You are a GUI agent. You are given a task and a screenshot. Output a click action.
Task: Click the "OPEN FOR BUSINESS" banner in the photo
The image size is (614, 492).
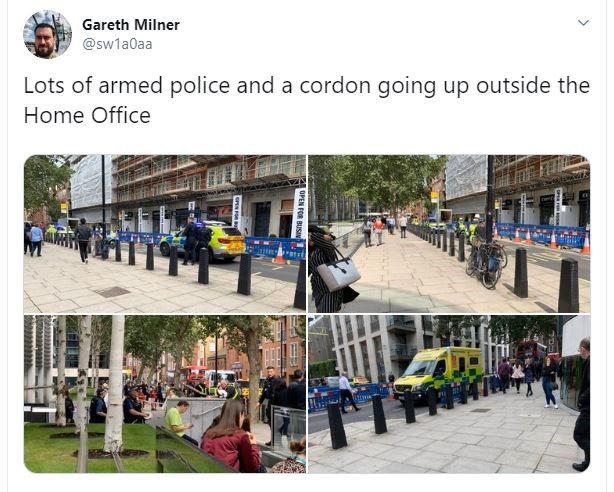point(300,213)
